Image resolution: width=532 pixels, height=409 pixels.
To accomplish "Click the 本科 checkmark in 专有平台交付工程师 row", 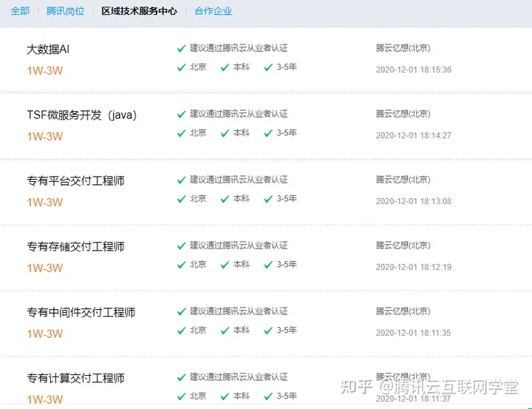I will [x=225, y=199].
